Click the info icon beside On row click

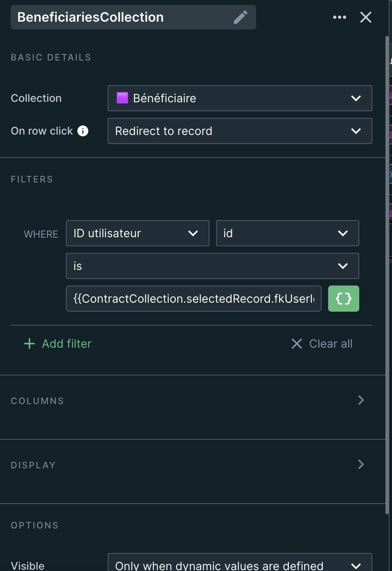[x=83, y=131]
